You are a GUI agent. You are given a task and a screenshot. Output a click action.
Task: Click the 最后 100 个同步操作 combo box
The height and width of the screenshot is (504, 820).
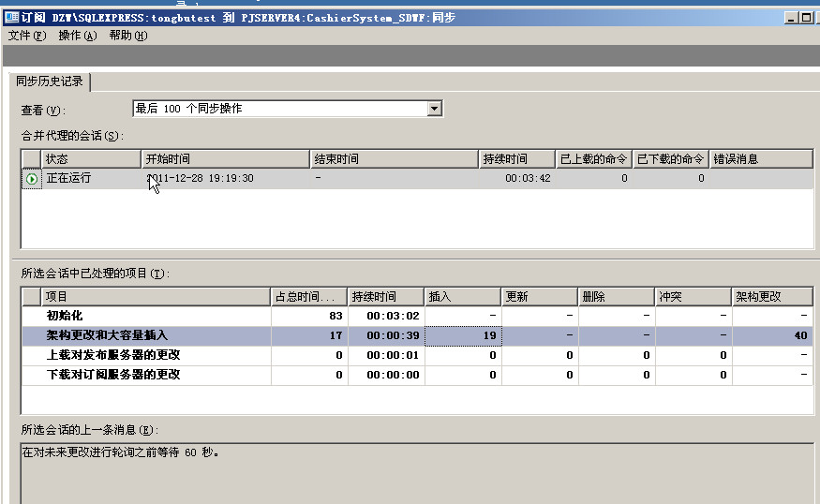point(287,109)
